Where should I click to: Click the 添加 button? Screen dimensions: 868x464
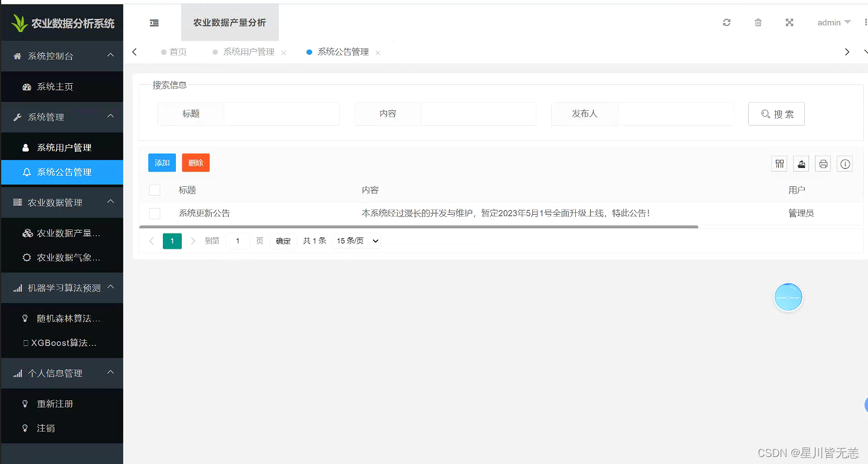coord(162,163)
